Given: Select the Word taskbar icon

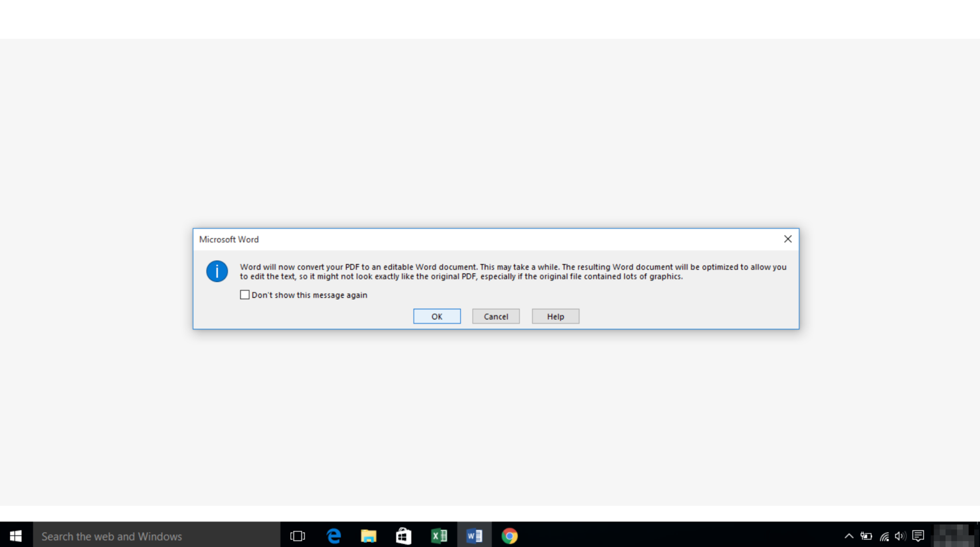Looking at the screenshot, I should 474,536.
